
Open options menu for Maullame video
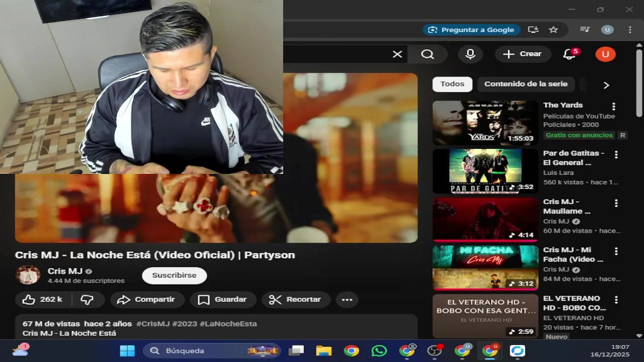click(616, 203)
